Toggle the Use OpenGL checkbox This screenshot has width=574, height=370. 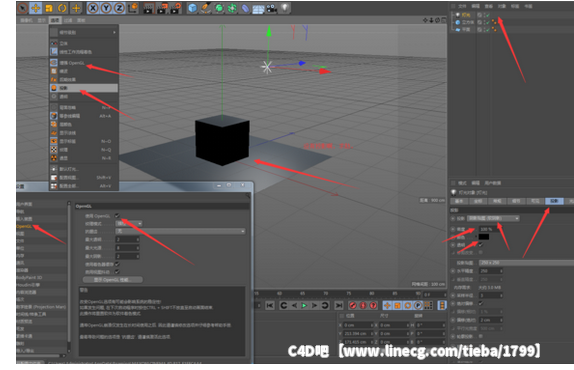(x=117, y=216)
